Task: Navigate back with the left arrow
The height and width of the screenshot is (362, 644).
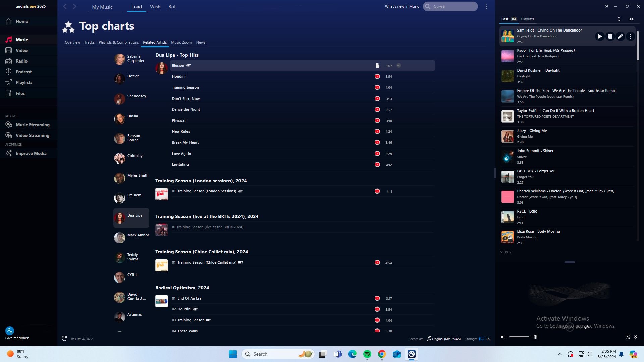Action: 65,6
